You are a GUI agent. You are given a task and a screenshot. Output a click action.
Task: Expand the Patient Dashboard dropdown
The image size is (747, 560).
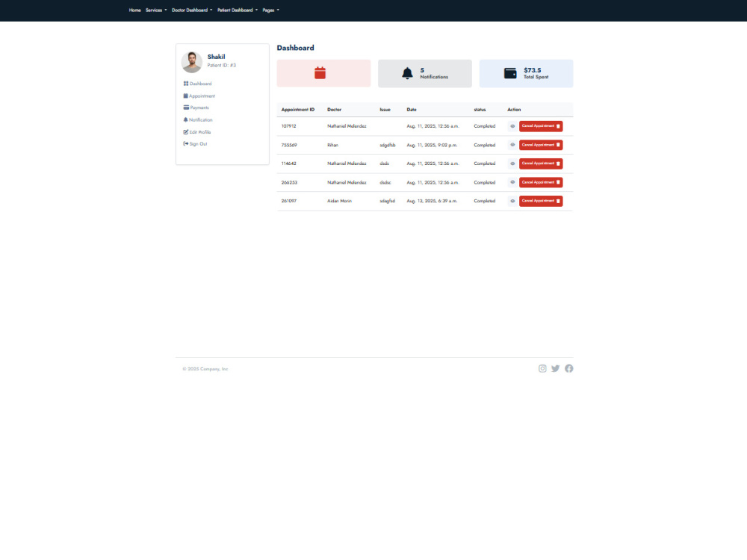pyautogui.click(x=238, y=10)
